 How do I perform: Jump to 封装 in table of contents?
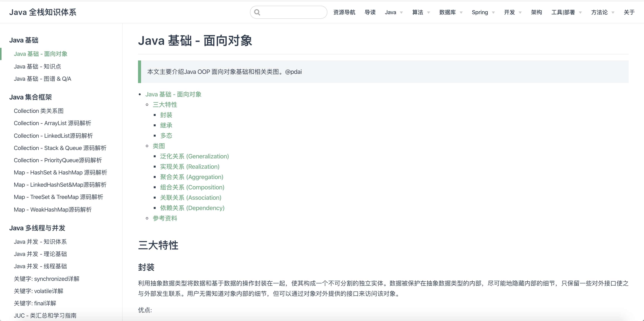[166, 115]
